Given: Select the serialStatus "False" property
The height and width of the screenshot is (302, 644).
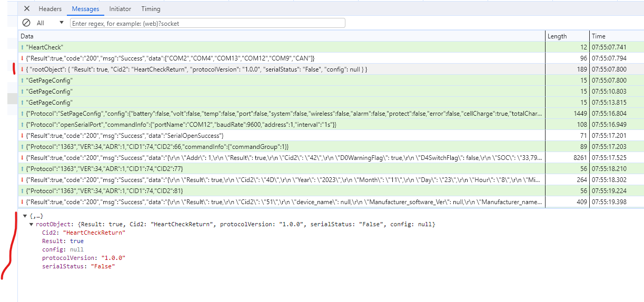Looking at the screenshot, I should pyautogui.click(x=78, y=266).
